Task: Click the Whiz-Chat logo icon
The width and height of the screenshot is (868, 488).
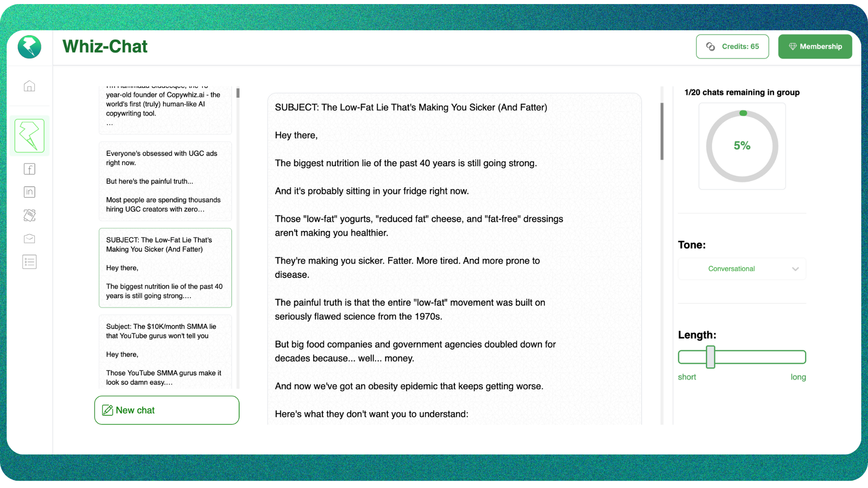Action: click(x=29, y=47)
